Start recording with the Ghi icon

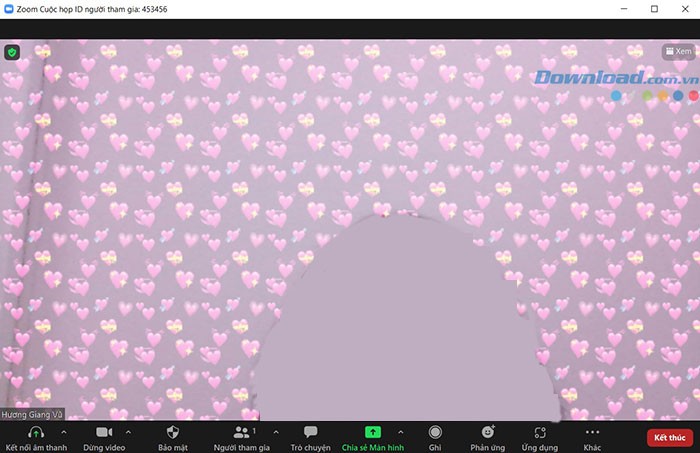coord(435,432)
